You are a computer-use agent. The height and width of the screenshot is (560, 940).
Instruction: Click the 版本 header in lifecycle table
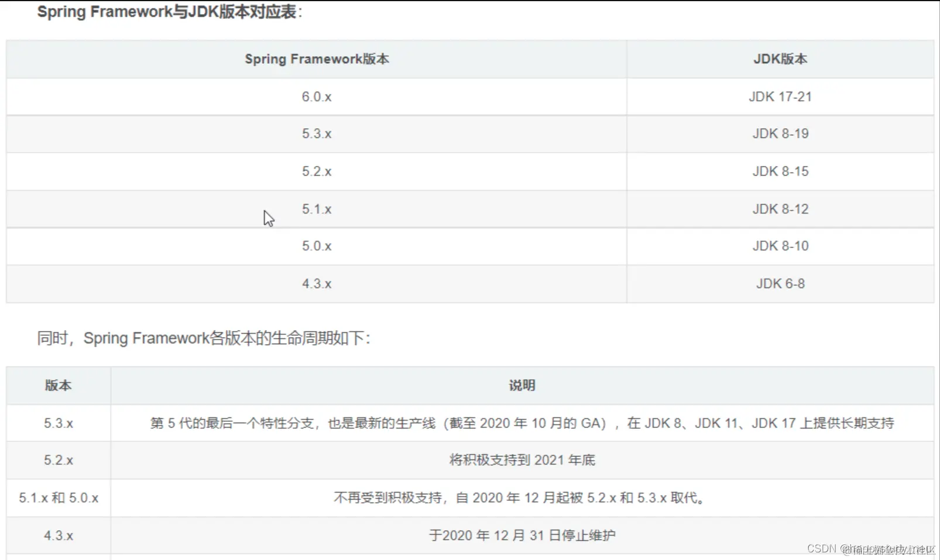coord(58,385)
